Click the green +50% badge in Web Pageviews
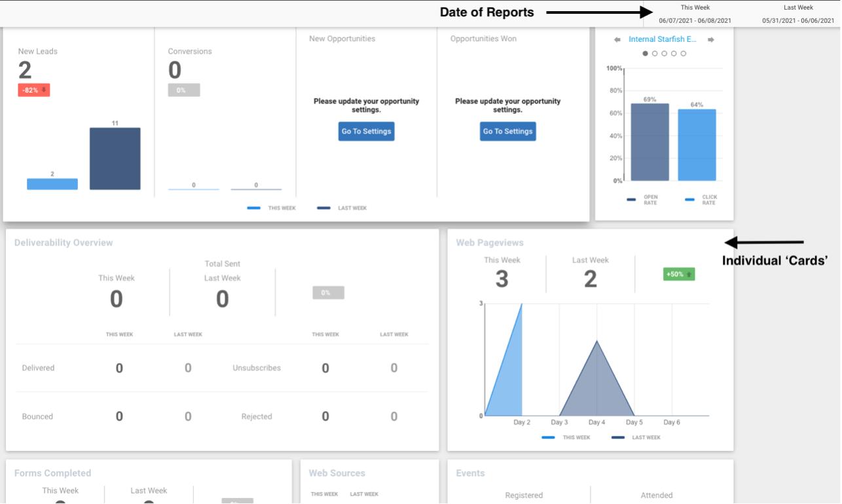 (x=678, y=274)
